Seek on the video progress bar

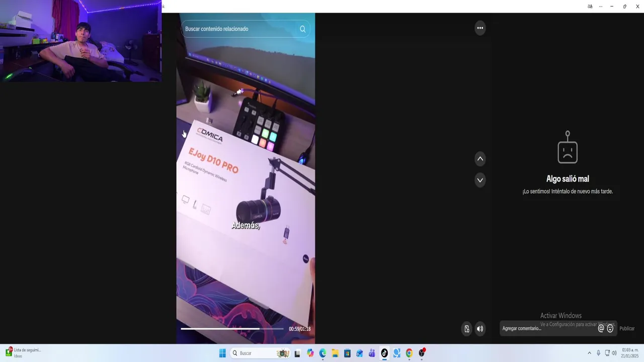(x=232, y=329)
